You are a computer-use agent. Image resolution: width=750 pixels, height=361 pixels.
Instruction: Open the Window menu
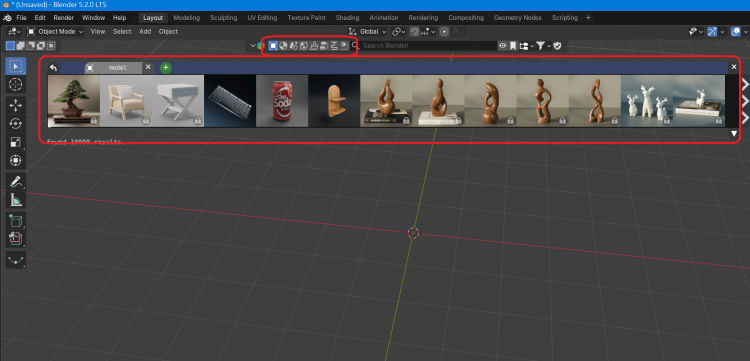93,18
